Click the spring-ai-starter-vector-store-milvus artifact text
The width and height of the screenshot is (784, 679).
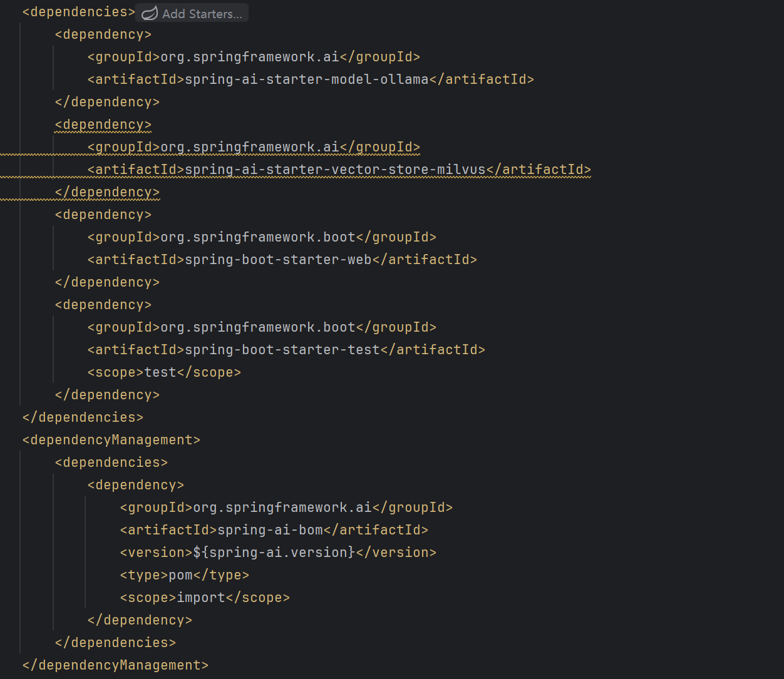pos(335,170)
